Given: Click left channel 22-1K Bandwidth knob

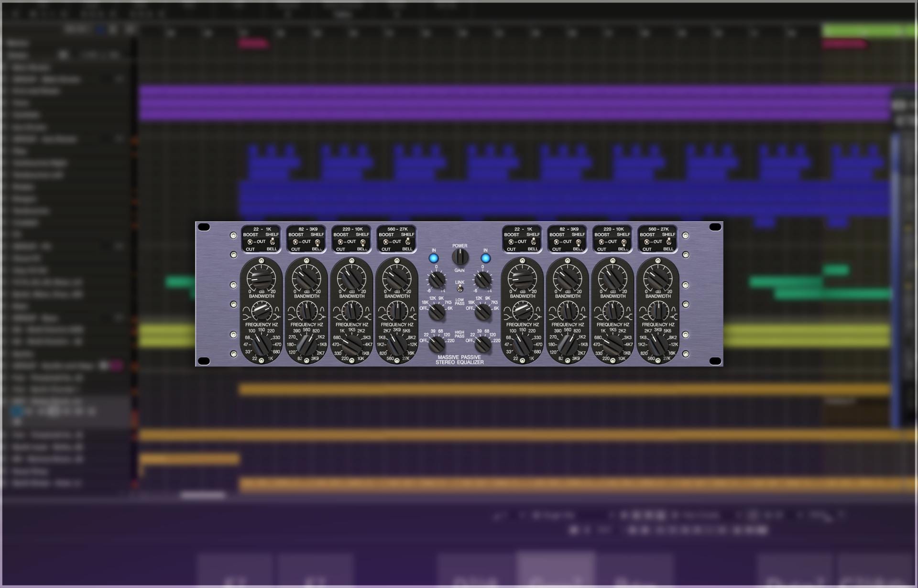Looking at the screenshot, I should (x=261, y=311).
